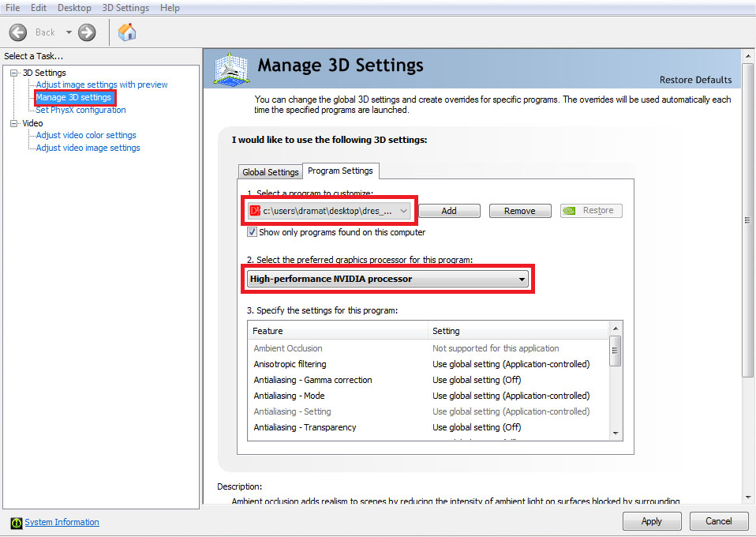
Task: Select the Anisotropic filtering row
Action: point(429,364)
